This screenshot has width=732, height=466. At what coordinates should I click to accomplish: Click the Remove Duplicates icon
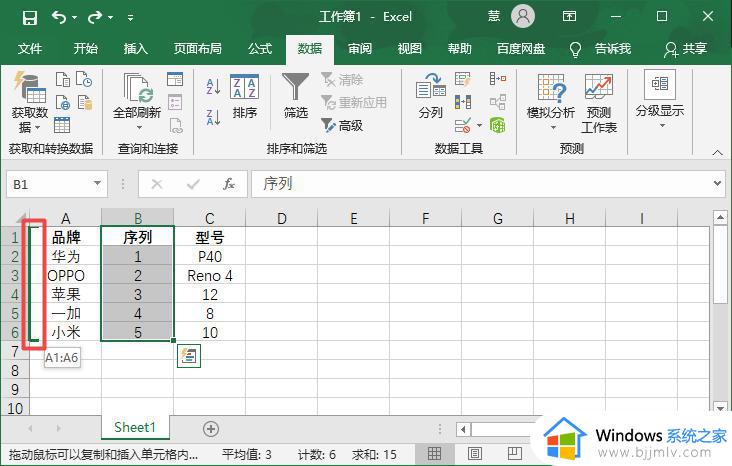pos(463,102)
